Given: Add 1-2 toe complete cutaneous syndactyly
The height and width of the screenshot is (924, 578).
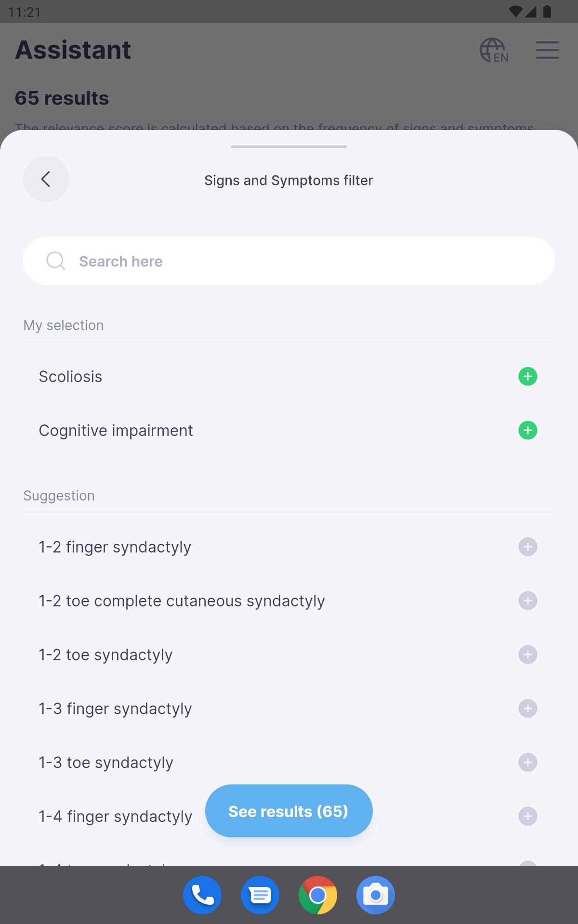Looking at the screenshot, I should tap(527, 601).
